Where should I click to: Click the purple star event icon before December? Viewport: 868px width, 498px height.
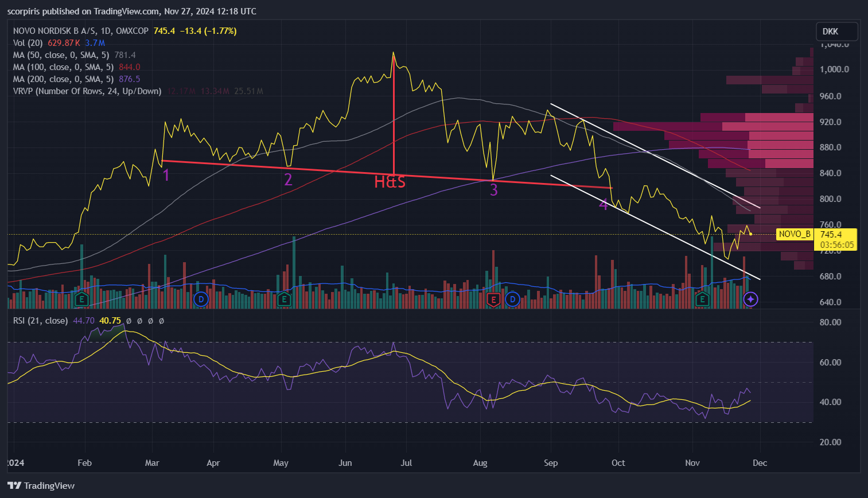(x=751, y=299)
